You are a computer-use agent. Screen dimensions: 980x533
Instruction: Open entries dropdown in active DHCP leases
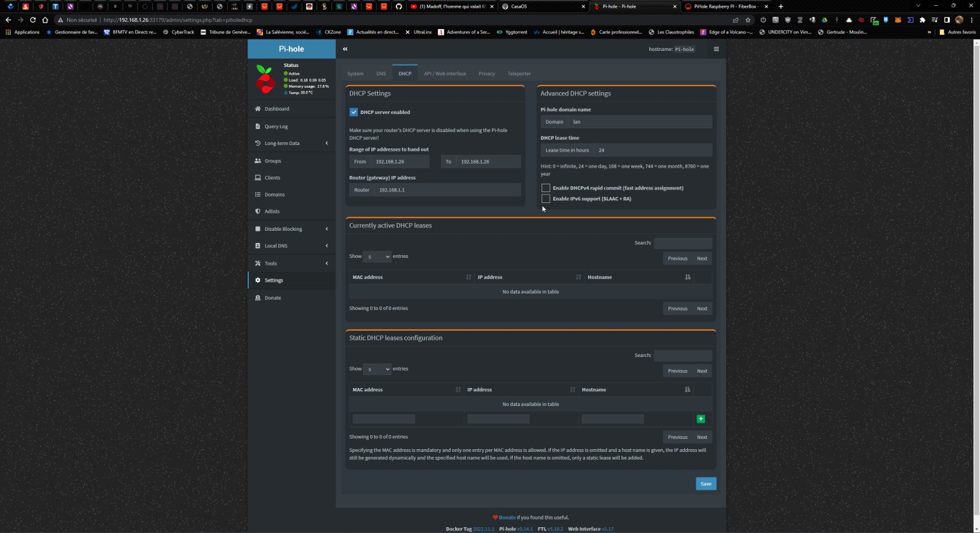pos(377,257)
